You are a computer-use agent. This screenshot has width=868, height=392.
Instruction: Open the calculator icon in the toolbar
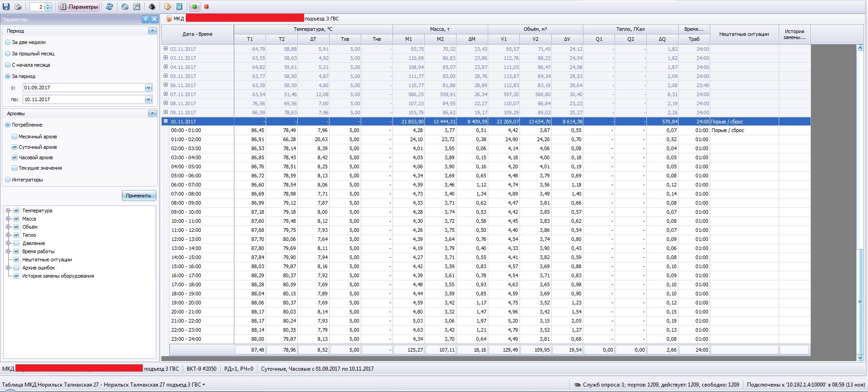click(179, 7)
